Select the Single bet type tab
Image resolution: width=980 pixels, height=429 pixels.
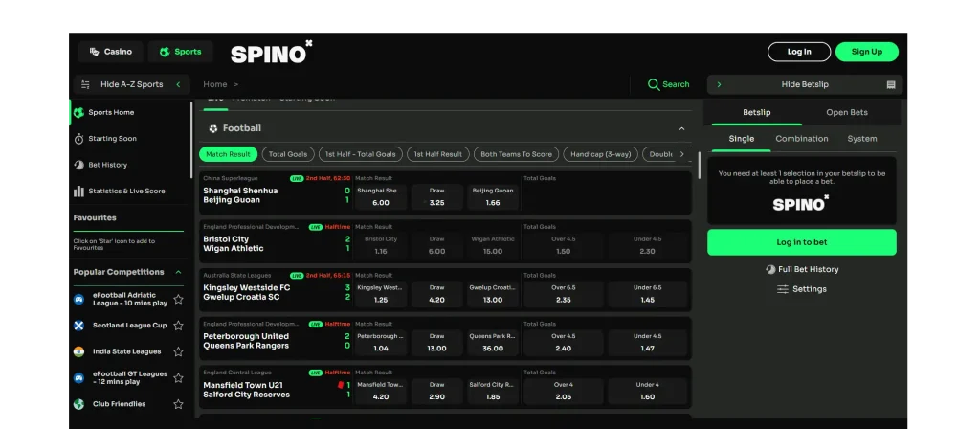[x=742, y=139]
